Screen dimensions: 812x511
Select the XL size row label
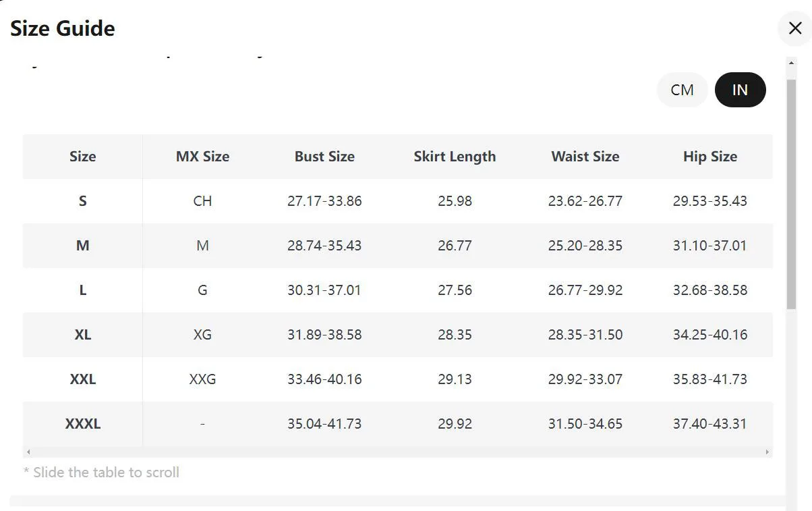(x=82, y=335)
